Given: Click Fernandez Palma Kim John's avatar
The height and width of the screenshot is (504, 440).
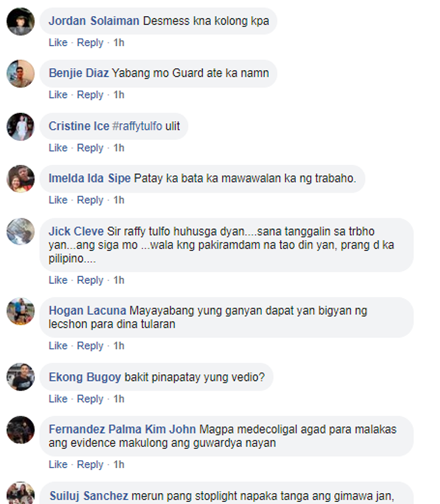Looking at the screenshot, I should coord(21,430).
